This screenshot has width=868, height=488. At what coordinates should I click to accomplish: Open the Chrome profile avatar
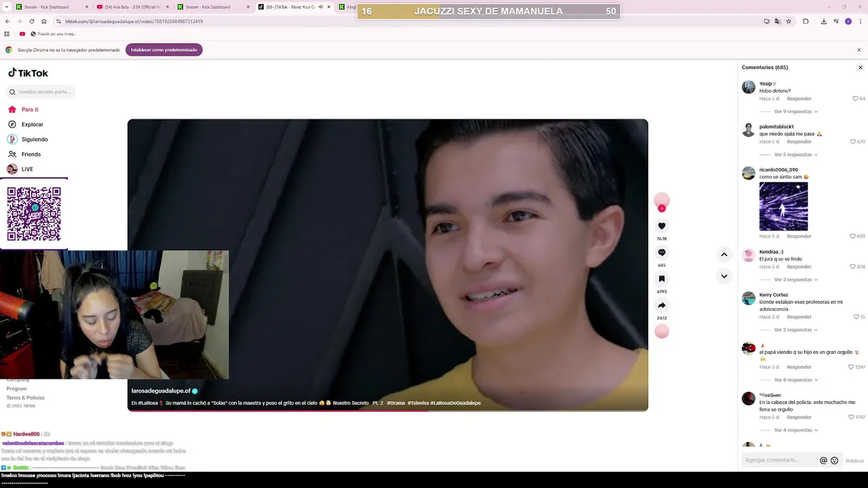[848, 21]
